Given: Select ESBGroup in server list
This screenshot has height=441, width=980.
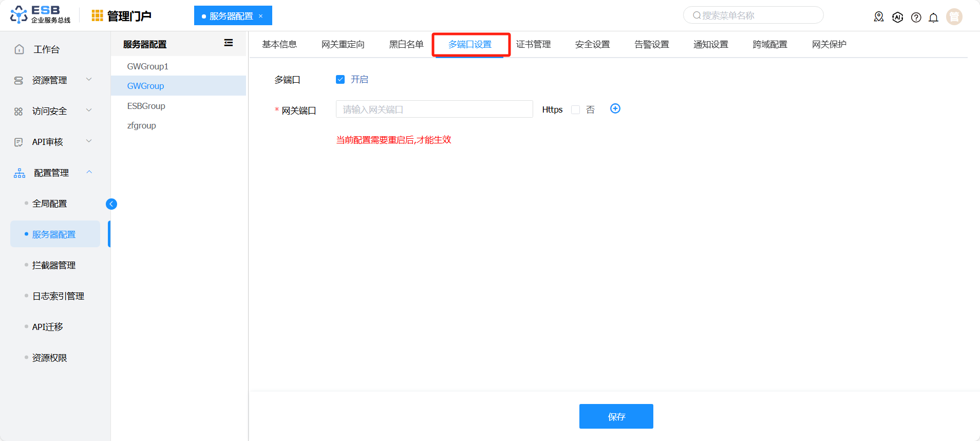Looking at the screenshot, I should [146, 106].
